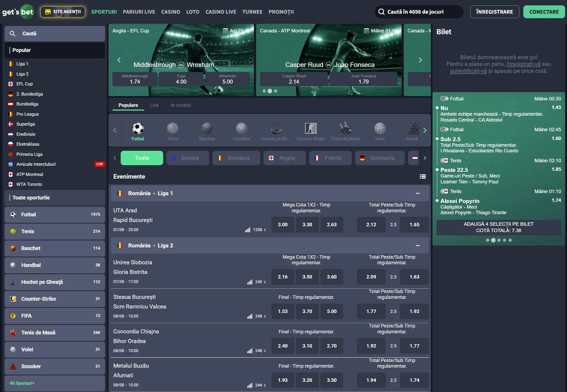Select first banner carousel dot

pyautogui.click(x=264, y=91)
